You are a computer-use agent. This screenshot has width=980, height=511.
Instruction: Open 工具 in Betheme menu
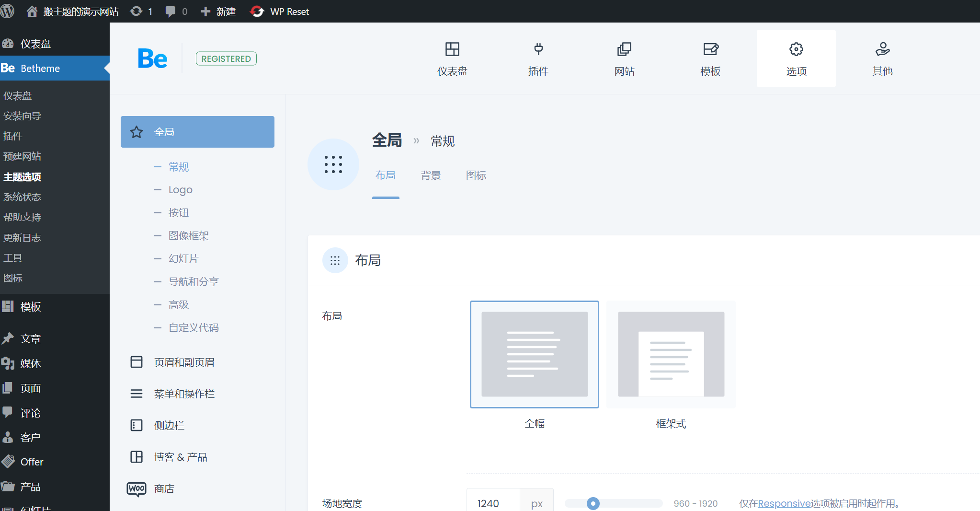click(13, 258)
